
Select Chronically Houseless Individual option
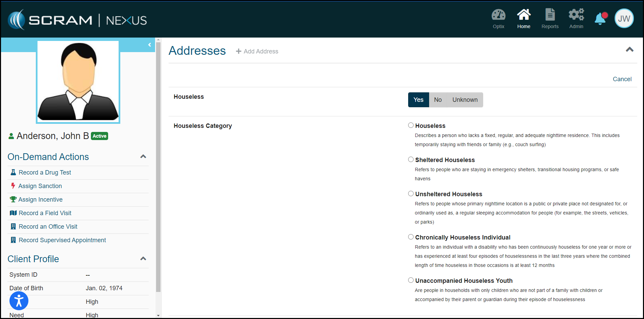click(x=411, y=237)
